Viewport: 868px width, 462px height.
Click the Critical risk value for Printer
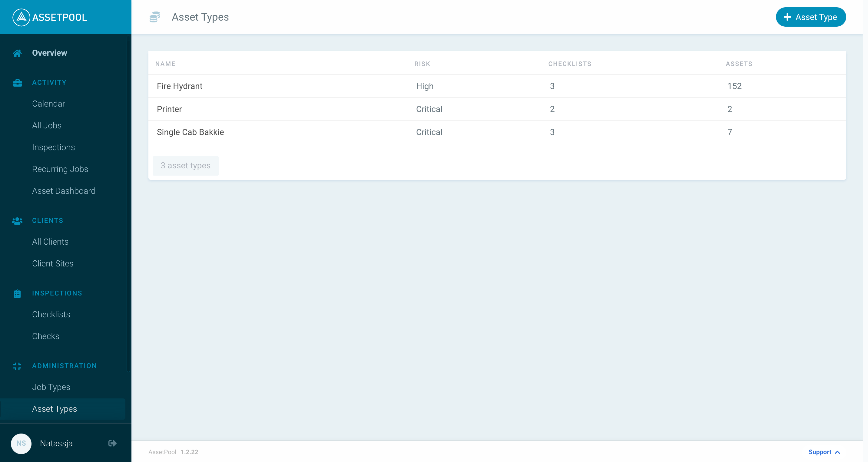429,109
